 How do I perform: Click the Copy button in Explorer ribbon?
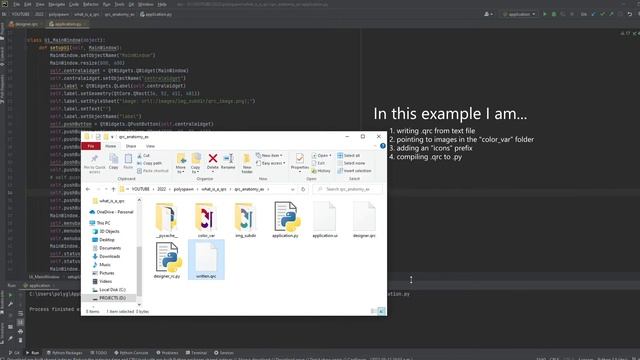coord(113,162)
